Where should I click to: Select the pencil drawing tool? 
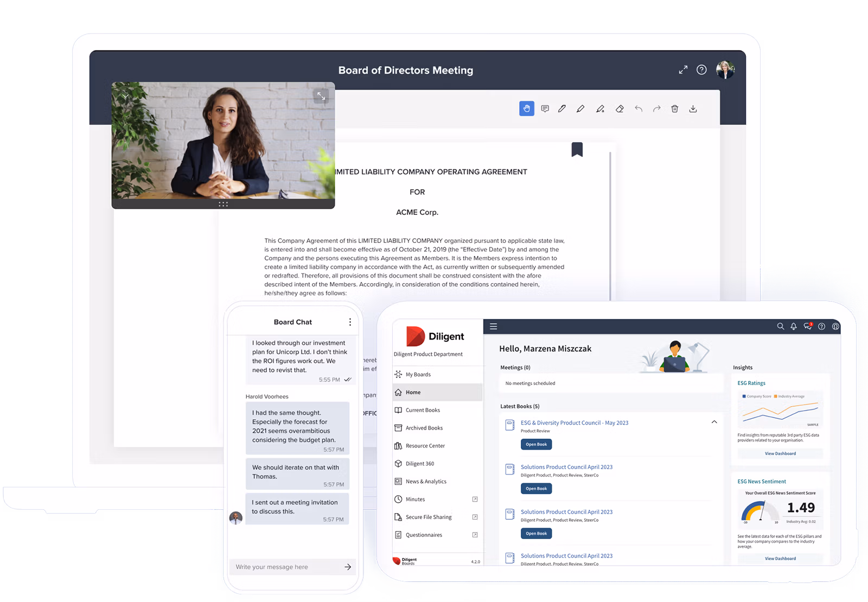click(x=580, y=108)
